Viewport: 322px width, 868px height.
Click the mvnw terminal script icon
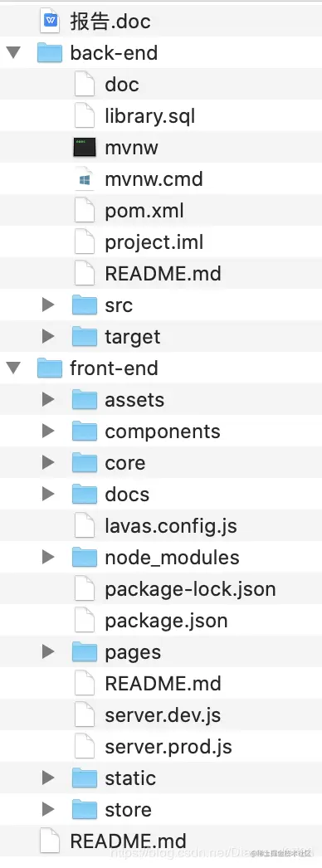85,147
